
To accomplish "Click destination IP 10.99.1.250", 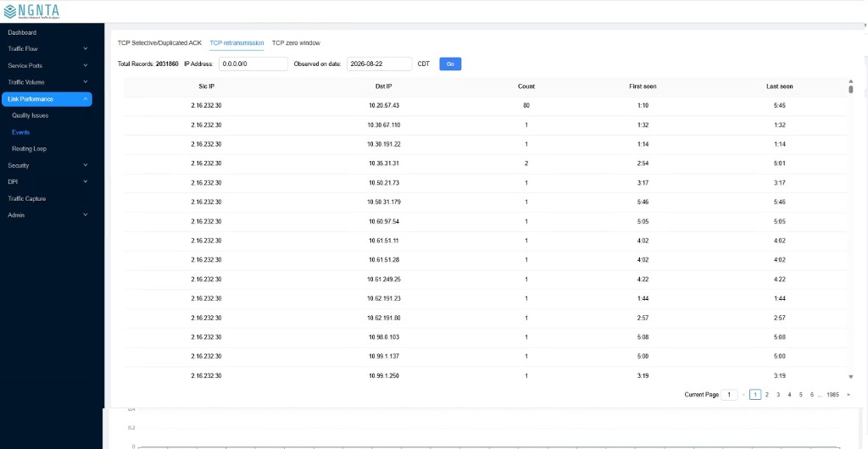I will 384,375.
